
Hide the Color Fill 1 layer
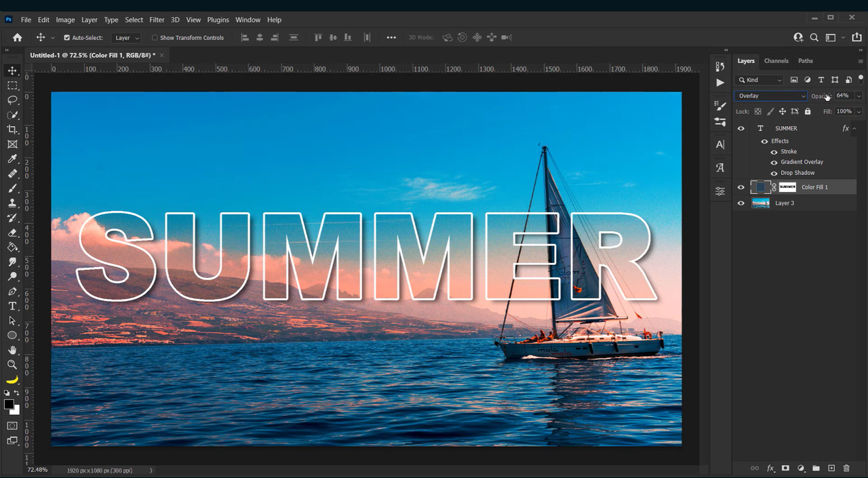tap(741, 187)
